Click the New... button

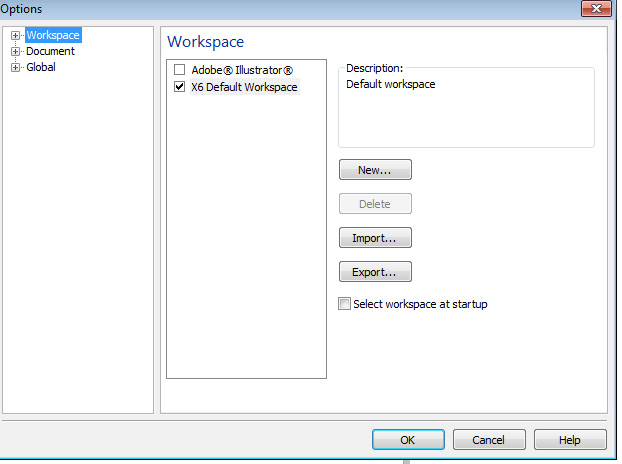375,170
